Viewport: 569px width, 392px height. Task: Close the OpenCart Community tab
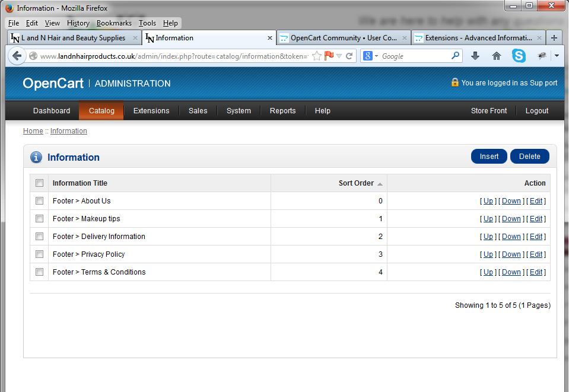(404, 38)
